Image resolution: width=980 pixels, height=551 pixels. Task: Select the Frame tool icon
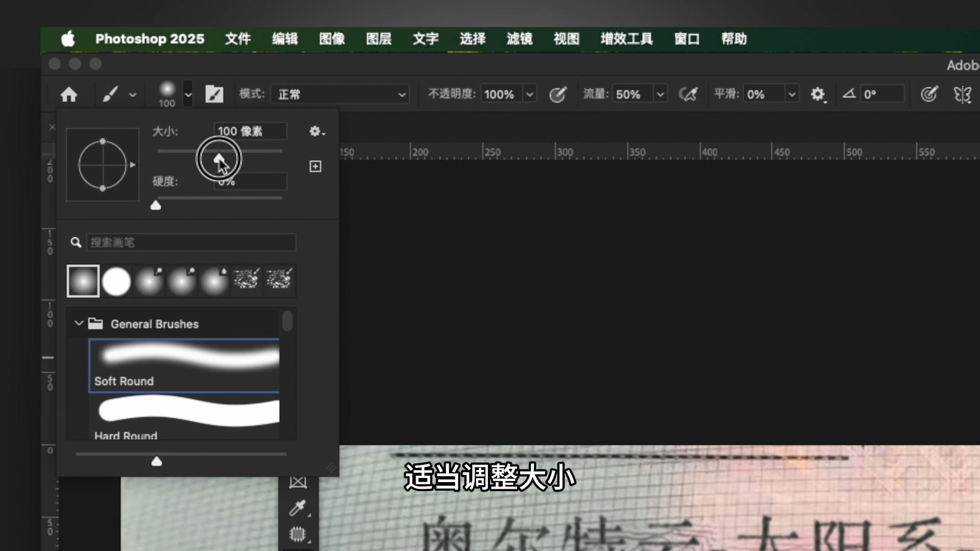(298, 482)
